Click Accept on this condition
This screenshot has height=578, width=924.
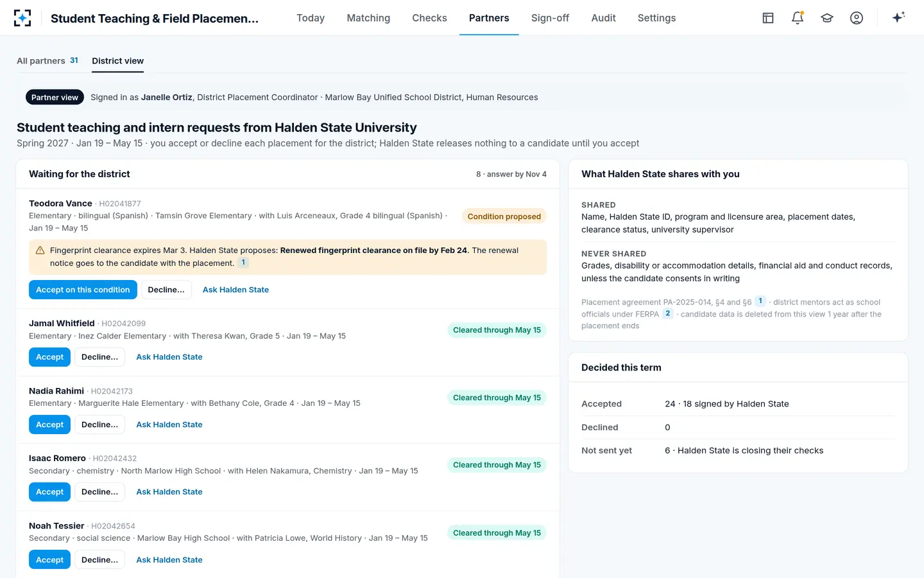click(x=83, y=290)
